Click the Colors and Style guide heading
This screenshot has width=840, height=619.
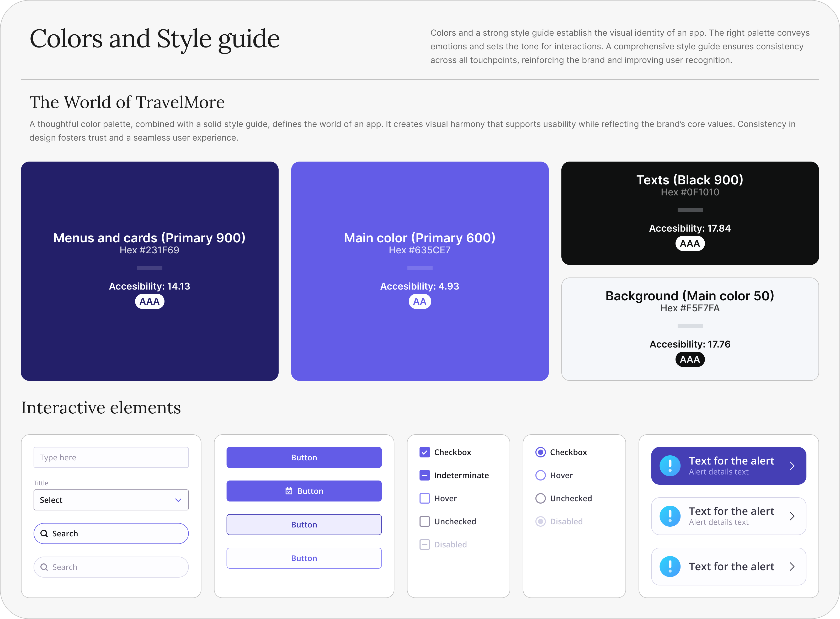[154, 40]
